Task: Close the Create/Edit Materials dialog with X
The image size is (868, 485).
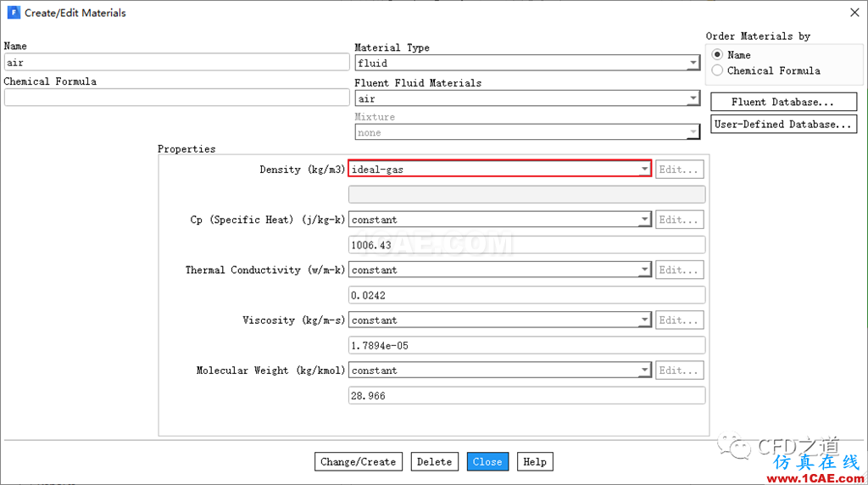Action: pyautogui.click(x=854, y=12)
